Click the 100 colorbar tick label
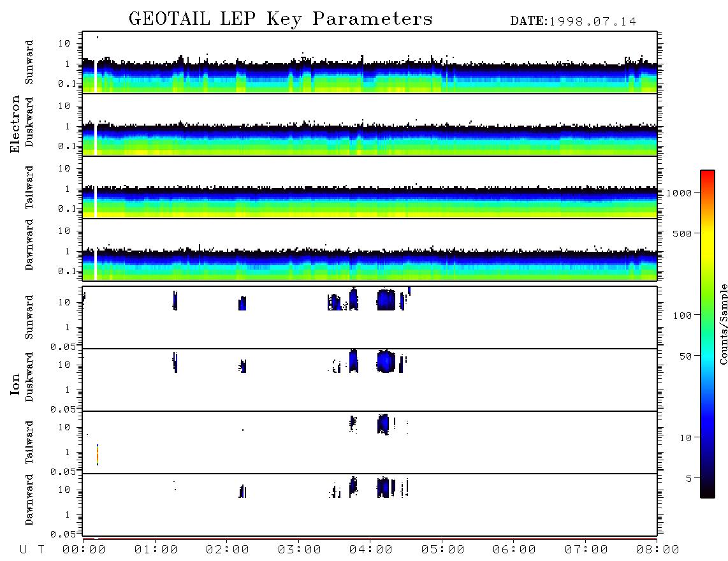728x561 pixels. click(682, 316)
